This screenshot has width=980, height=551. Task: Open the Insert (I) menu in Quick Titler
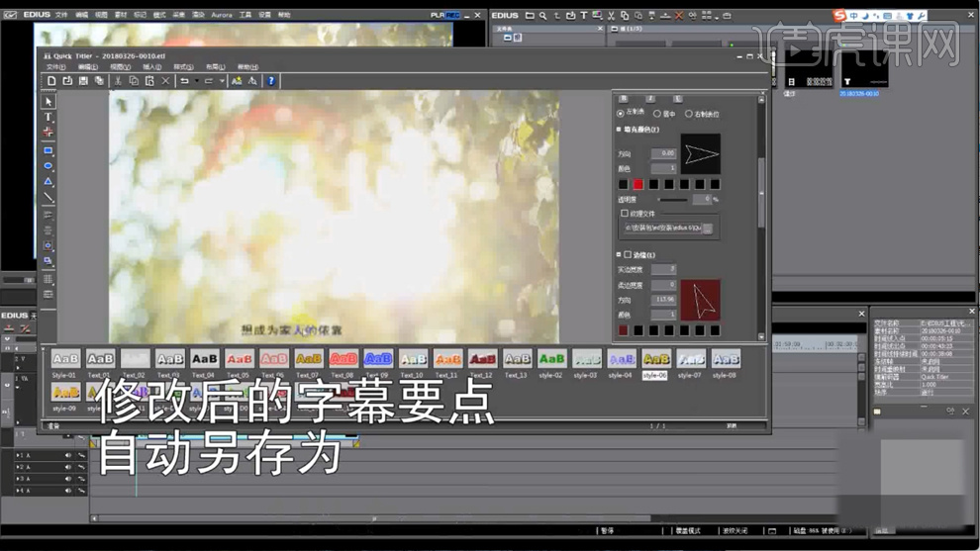[151, 67]
